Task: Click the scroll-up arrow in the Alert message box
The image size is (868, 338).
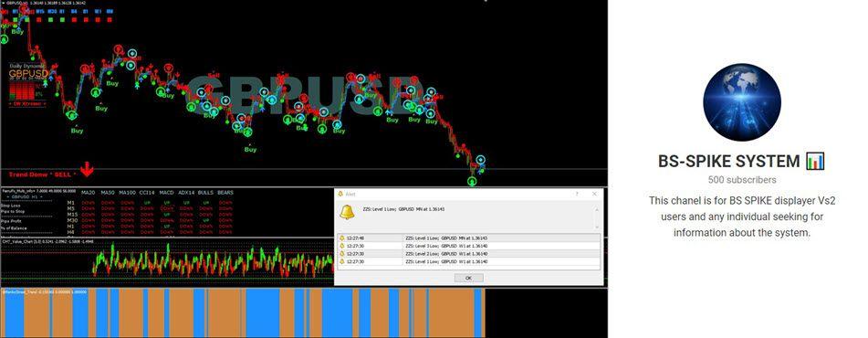Action: coord(597,210)
